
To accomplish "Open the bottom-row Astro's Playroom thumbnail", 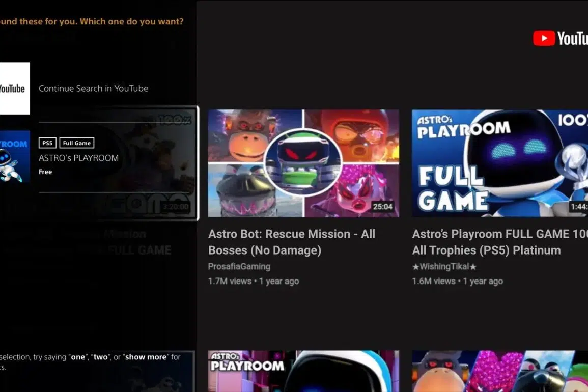I will 303,371.
